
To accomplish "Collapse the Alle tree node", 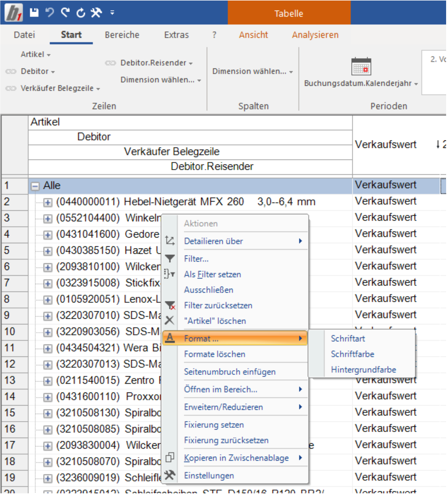I will (x=35, y=187).
